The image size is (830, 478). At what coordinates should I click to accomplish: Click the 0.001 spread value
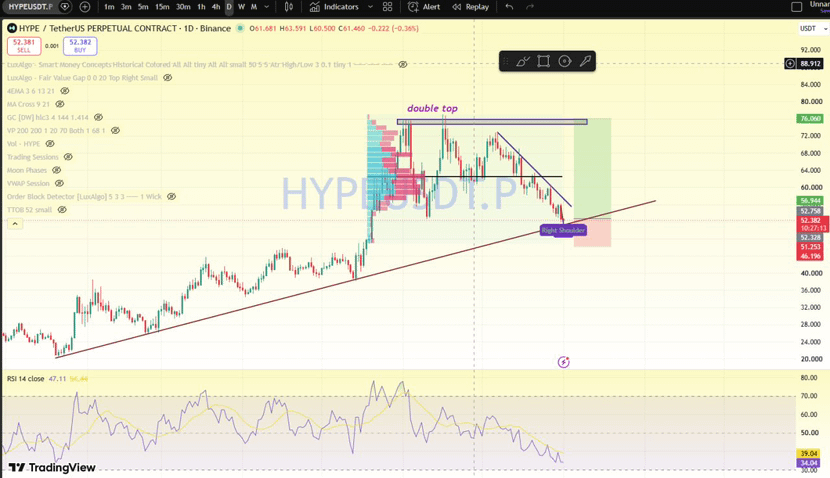coord(52,46)
